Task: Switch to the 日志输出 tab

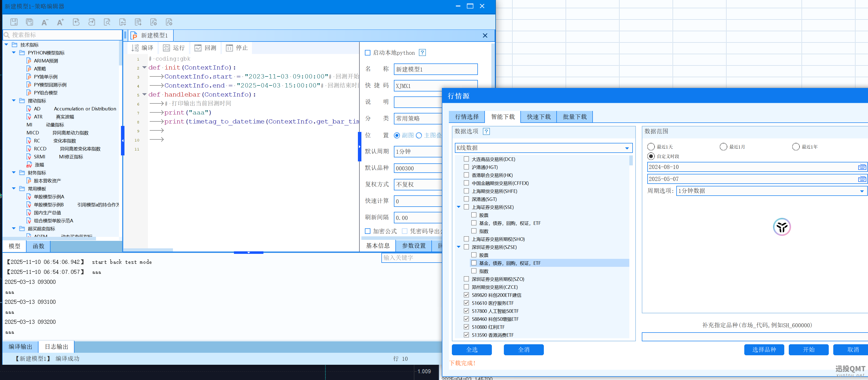Action: 56,347
